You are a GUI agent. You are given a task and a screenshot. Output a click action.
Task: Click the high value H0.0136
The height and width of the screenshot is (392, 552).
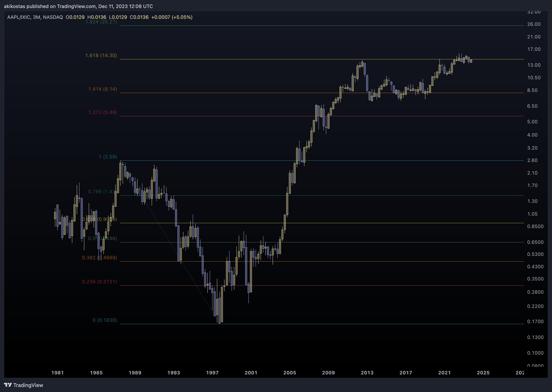97,17
